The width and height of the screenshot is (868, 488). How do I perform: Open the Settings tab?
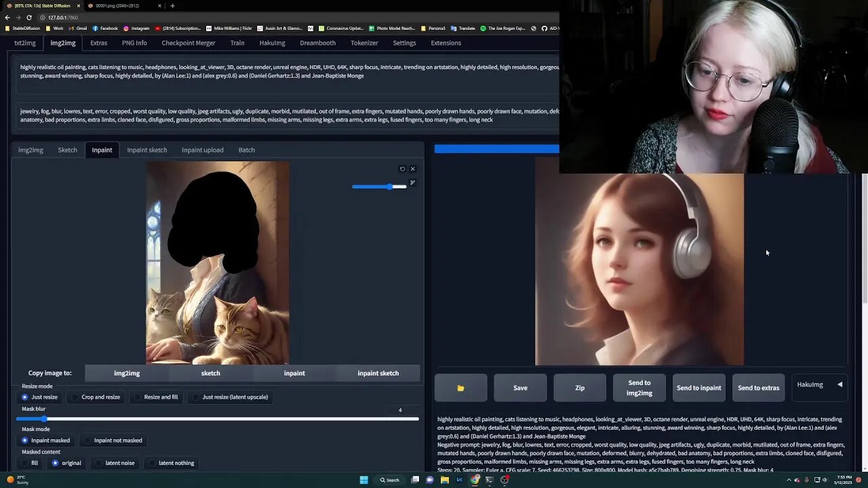point(404,43)
